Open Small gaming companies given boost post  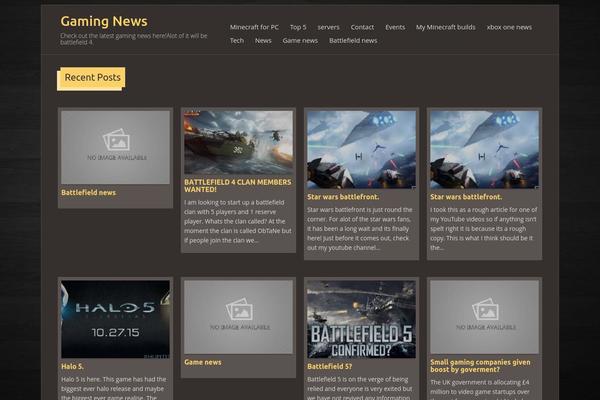click(480, 366)
